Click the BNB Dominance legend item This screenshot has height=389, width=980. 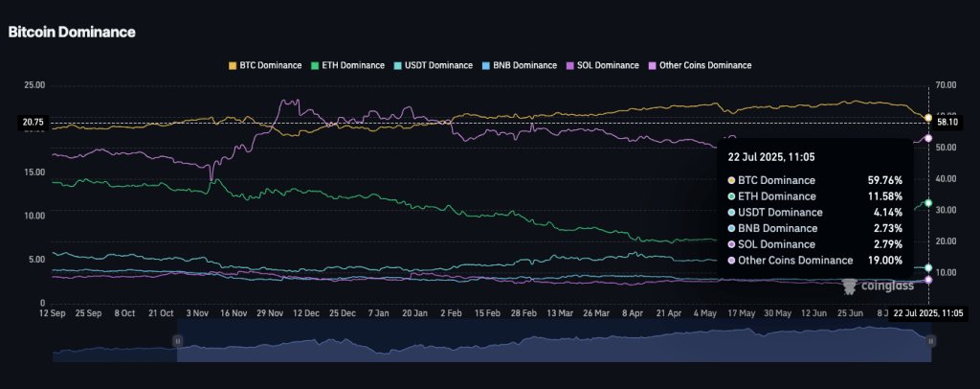(523, 65)
